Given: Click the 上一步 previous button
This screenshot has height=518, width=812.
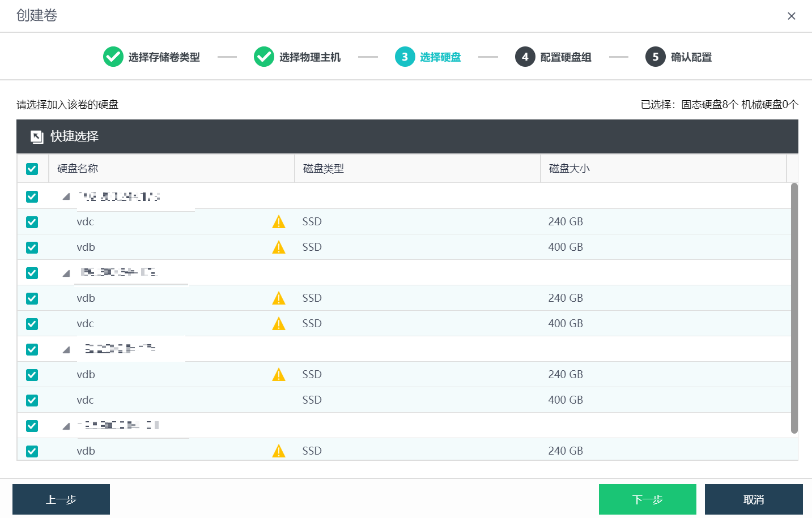Looking at the screenshot, I should pyautogui.click(x=61, y=499).
